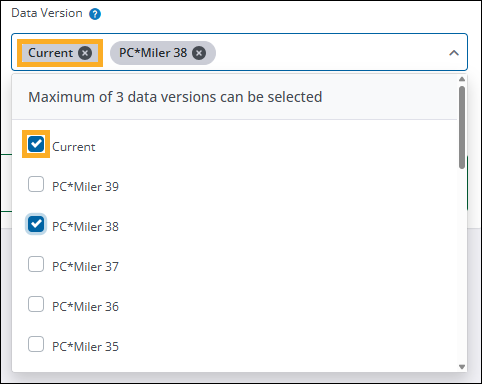Remove the PC*Miler 38 chip via its X

pos(199,53)
